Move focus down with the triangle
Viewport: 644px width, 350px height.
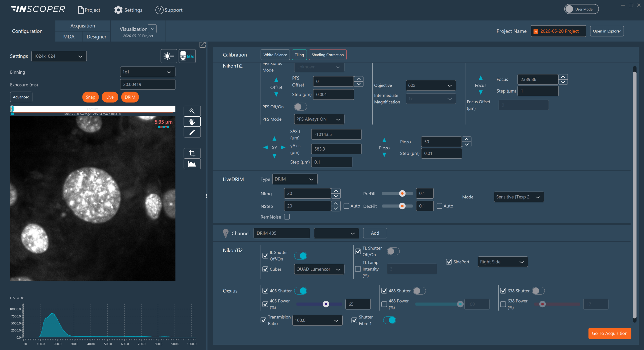coord(480,93)
